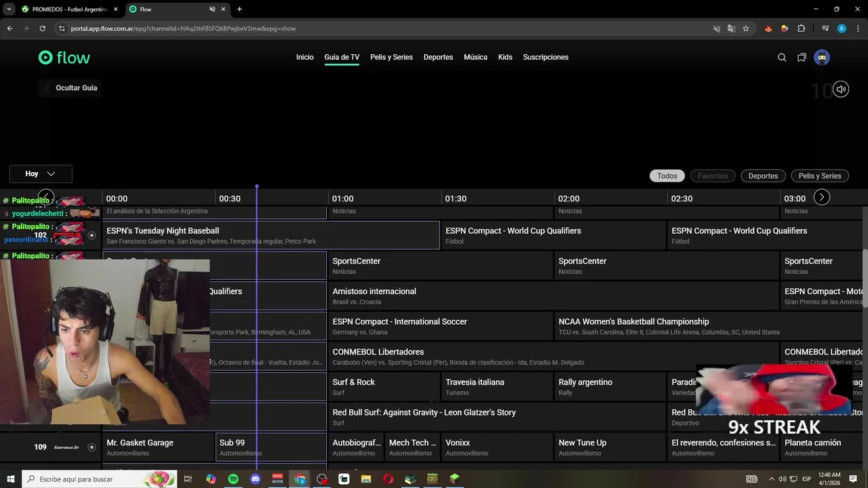
Task: Open site information icon in address bar
Action: click(x=62, y=28)
